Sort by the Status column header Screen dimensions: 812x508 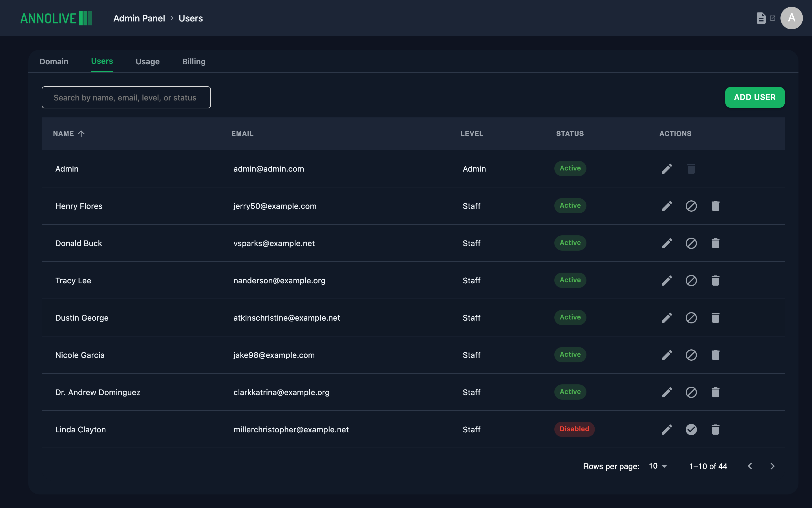(x=570, y=134)
